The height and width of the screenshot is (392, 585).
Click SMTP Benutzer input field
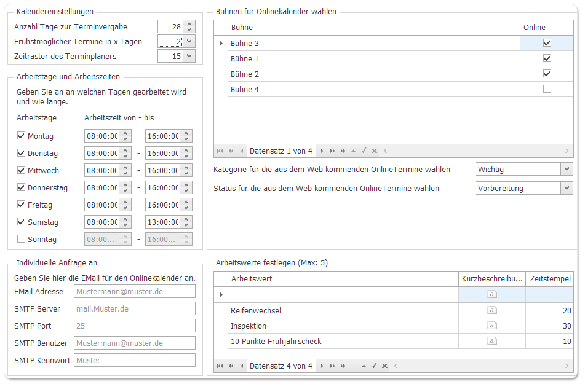[135, 343]
